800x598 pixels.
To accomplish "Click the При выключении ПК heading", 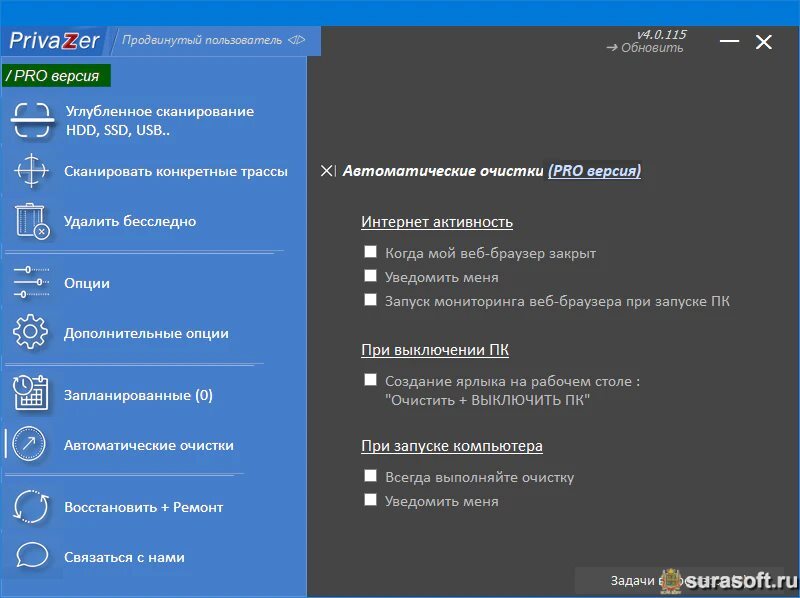I will (x=435, y=350).
